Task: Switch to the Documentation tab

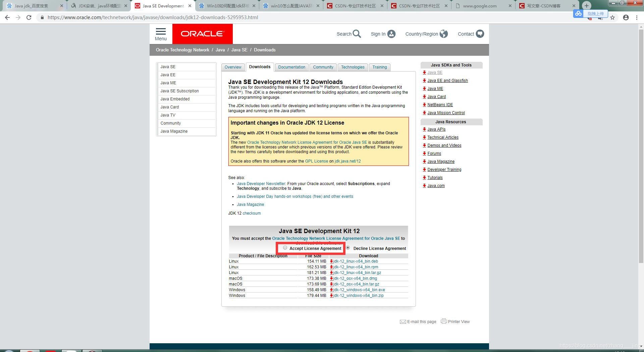Action: click(x=291, y=67)
